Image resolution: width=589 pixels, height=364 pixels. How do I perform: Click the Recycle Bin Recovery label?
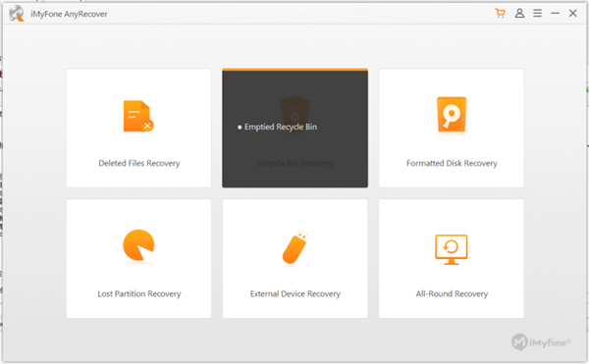point(295,163)
